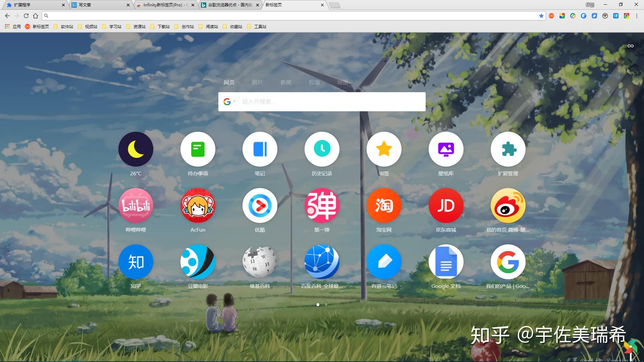Expand the 收藏站 bookmark folder
Screen dimensions: 644x362
[x=232, y=26]
